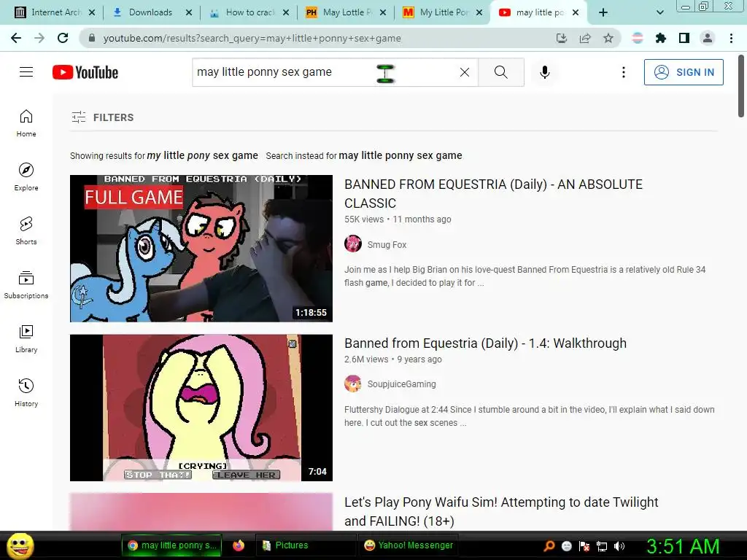Viewport: 747px width, 560px height.
Task: Open Explore in the sidebar
Action: point(26,177)
